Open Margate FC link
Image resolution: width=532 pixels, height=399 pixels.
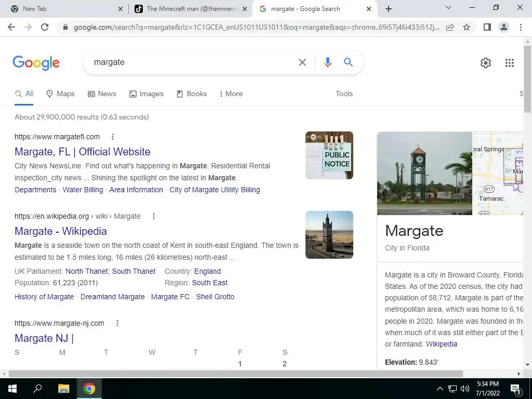click(170, 297)
